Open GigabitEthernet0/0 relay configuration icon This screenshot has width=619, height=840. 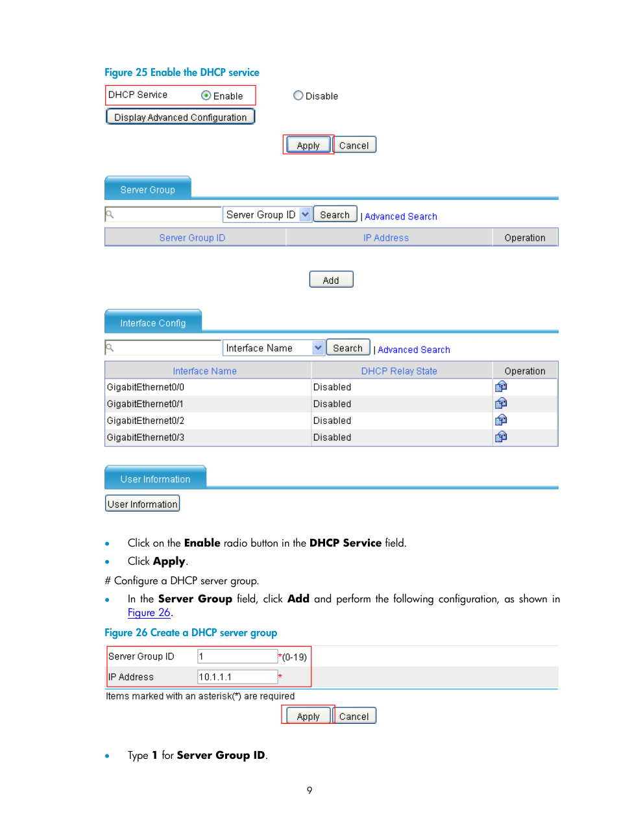click(x=501, y=387)
